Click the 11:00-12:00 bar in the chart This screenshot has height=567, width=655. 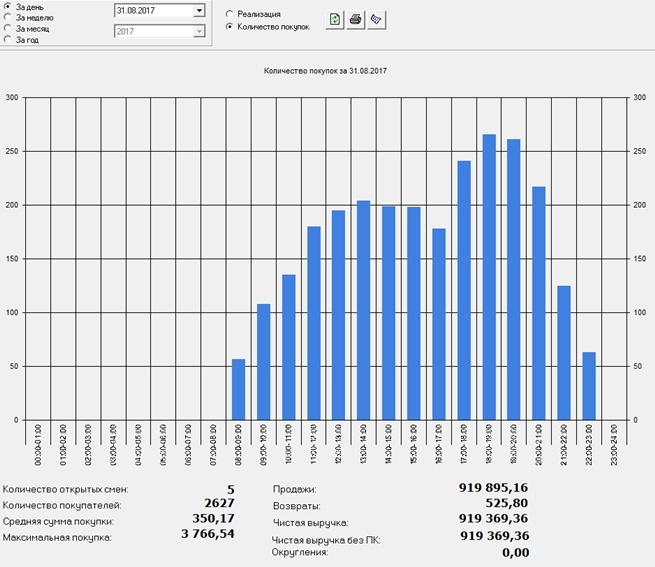tap(314, 323)
